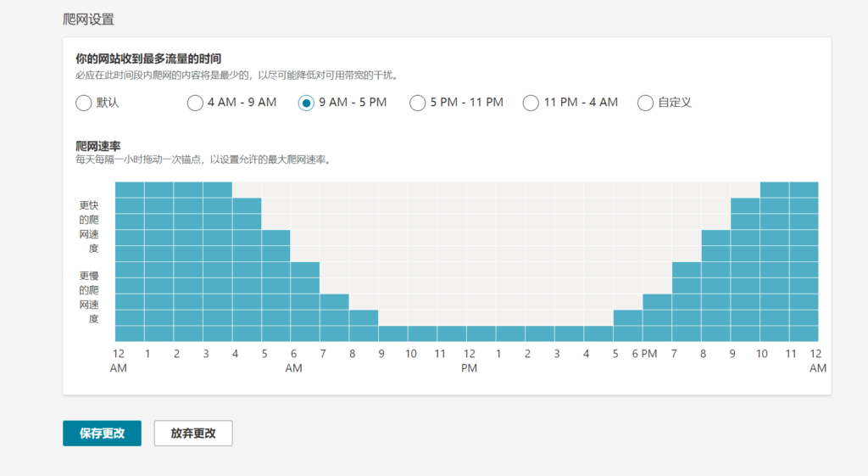
Task: Pick the 5 PM - 11 PM time range
Action: pos(417,103)
